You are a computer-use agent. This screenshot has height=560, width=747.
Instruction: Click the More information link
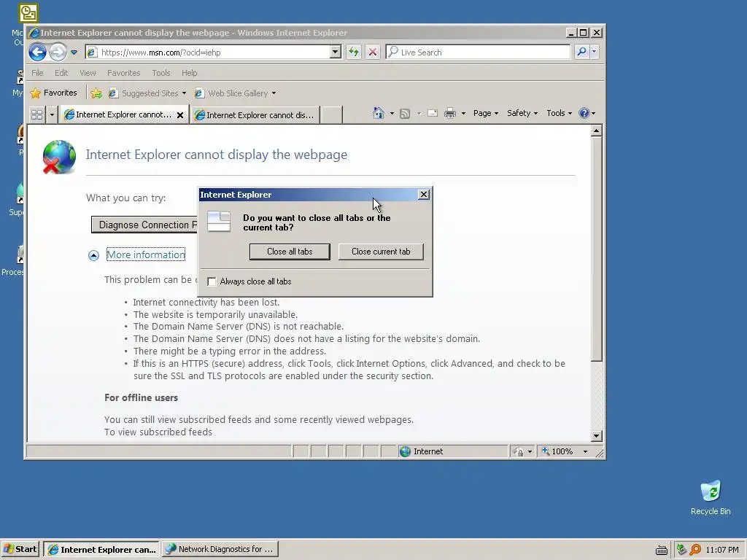pyautogui.click(x=146, y=254)
